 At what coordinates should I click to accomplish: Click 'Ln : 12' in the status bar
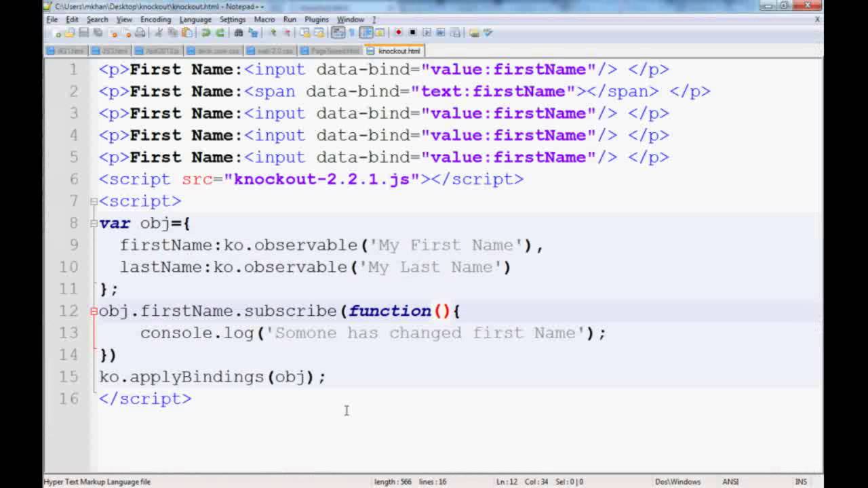[507, 482]
